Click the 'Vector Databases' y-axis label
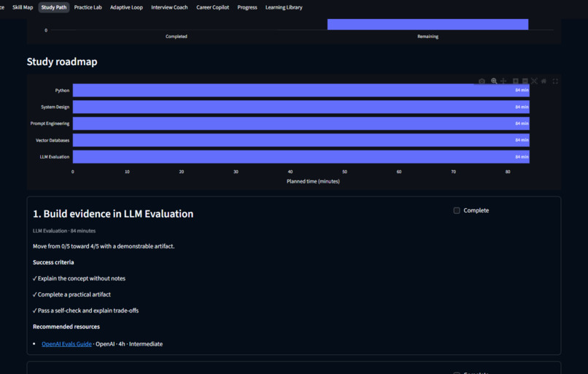 [x=53, y=140]
